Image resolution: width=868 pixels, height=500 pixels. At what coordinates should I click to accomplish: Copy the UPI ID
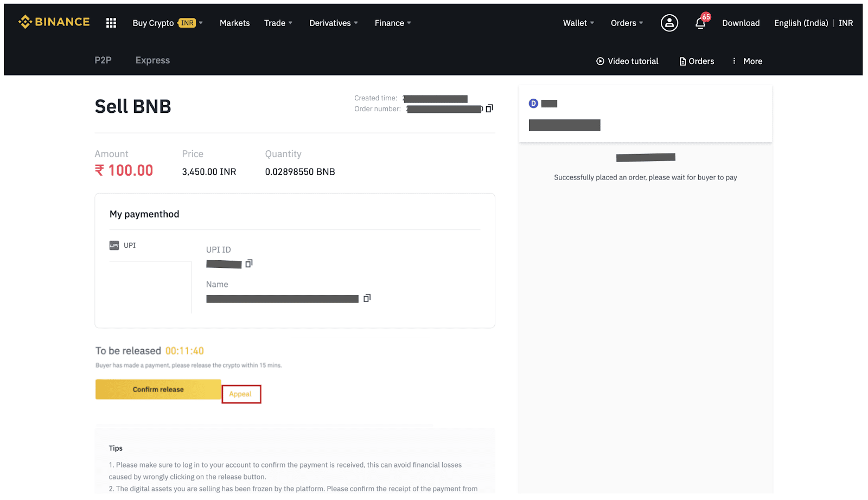(249, 264)
